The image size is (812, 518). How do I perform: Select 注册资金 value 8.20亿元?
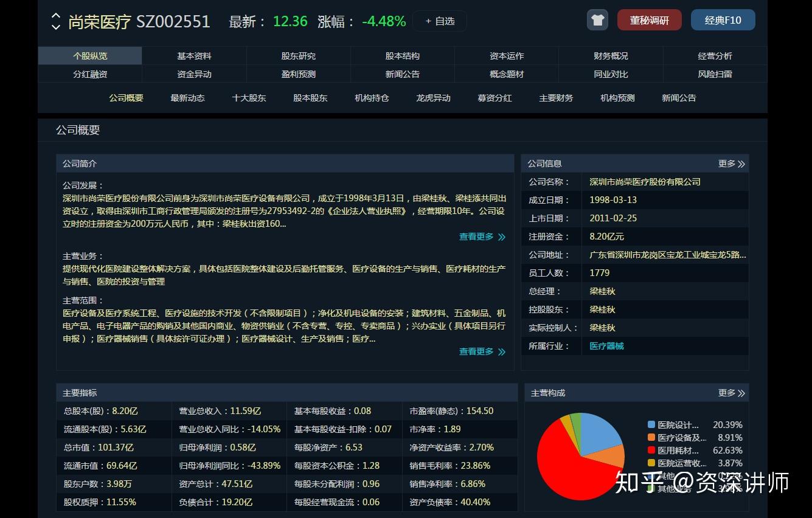coord(606,237)
